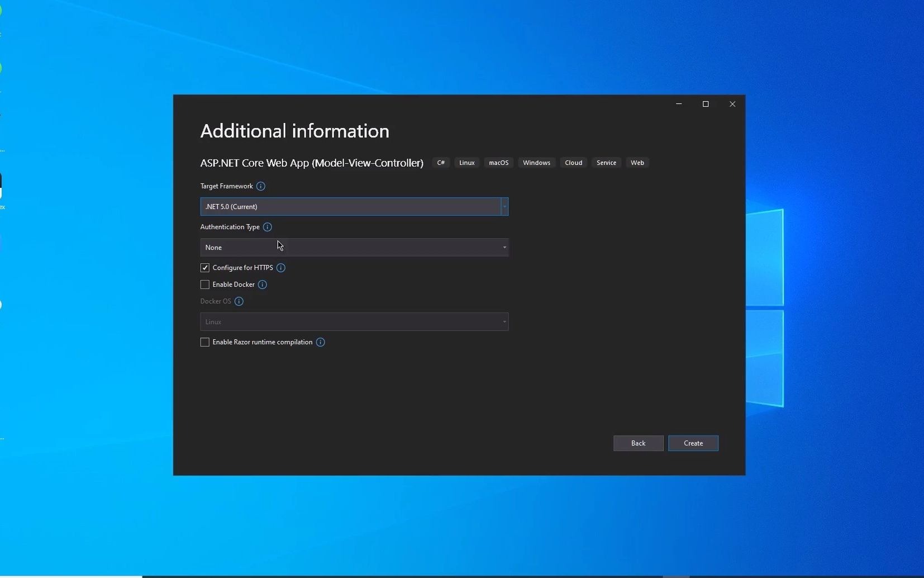Open Configure for HTTPS info icon

[281, 268]
